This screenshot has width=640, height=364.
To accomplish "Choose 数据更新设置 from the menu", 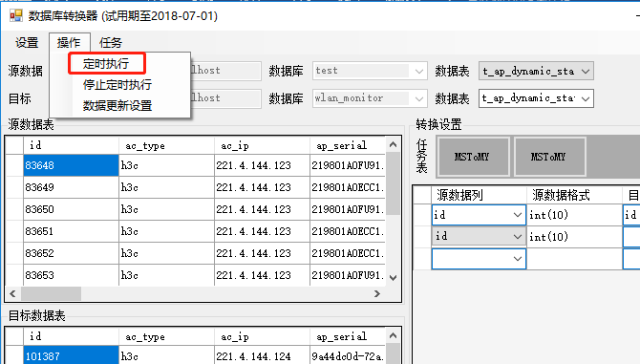I will pyautogui.click(x=117, y=106).
